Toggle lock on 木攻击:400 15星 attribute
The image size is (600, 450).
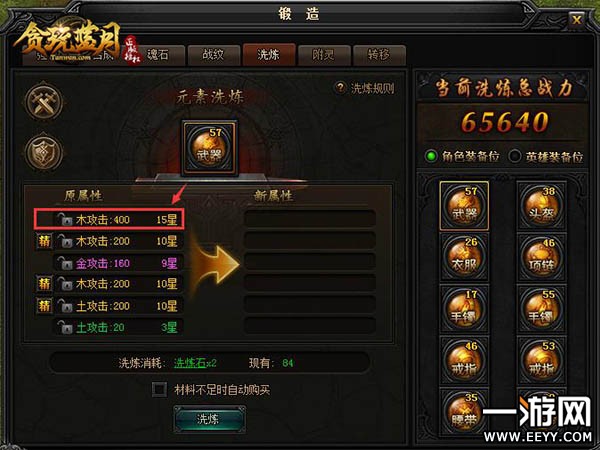(x=65, y=220)
